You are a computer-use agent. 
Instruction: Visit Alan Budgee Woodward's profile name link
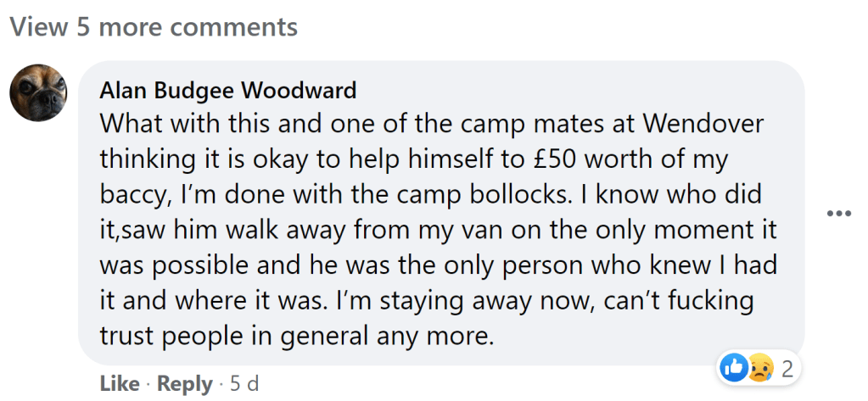click(x=227, y=90)
